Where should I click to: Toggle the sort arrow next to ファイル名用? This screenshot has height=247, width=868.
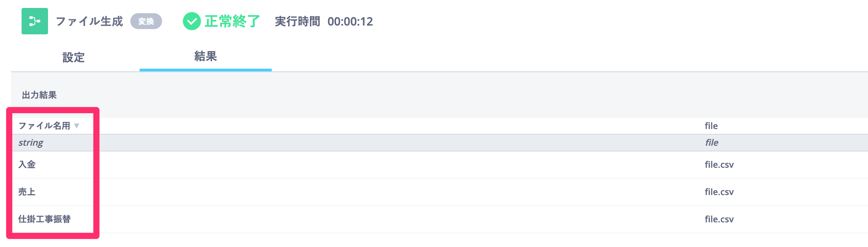(77, 126)
